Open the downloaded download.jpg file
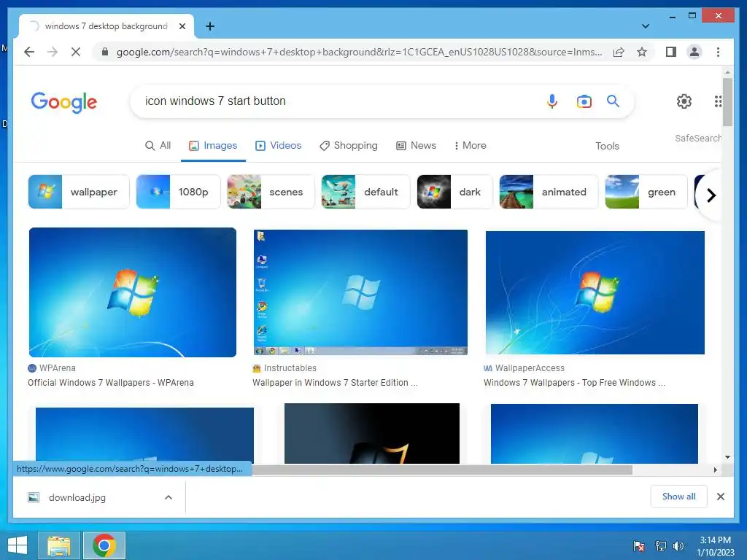This screenshot has width=747, height=560. click(x=76, y=497)
